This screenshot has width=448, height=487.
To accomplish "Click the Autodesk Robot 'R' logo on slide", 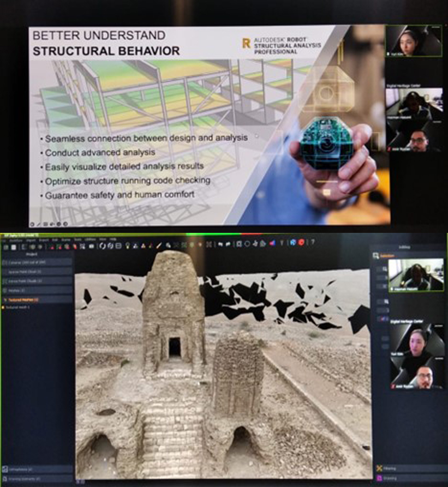I will tap(246, 43).
